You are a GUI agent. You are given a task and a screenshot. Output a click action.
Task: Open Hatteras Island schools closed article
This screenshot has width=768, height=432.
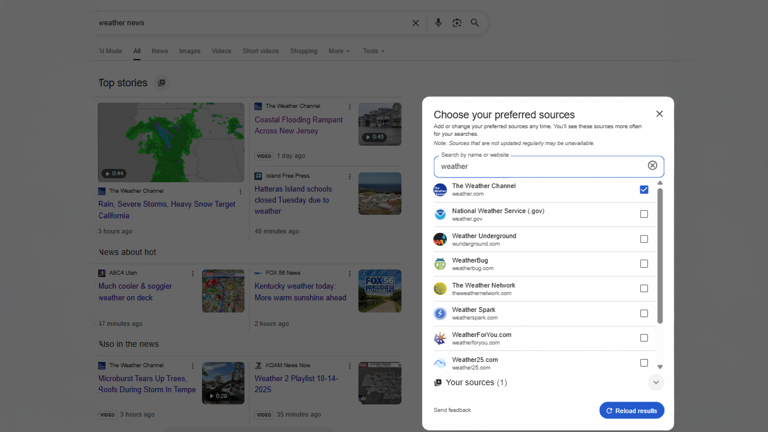293,200
